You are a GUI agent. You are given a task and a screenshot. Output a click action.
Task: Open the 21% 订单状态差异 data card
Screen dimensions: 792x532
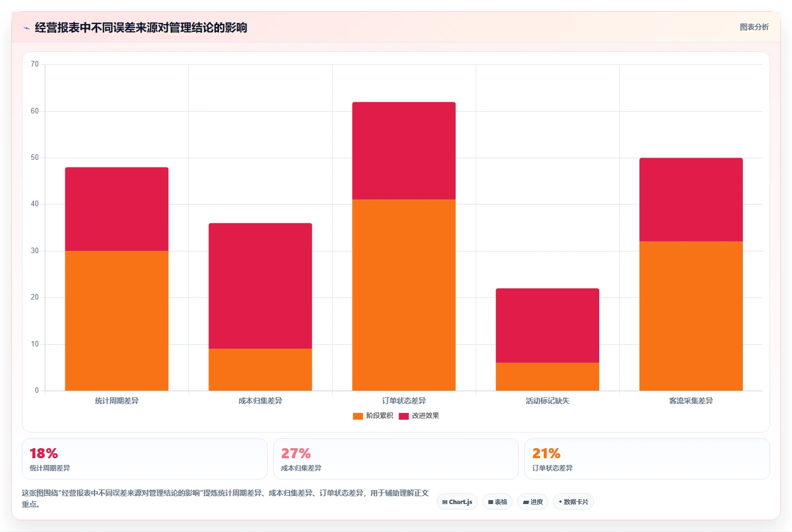(x=647, y=459)
